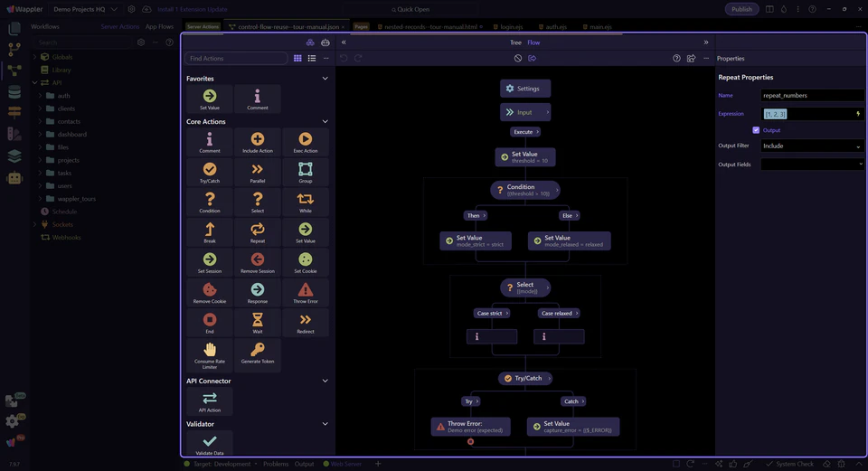Choose the Break action icon
The image size is (868, 471).
(210, 232)
